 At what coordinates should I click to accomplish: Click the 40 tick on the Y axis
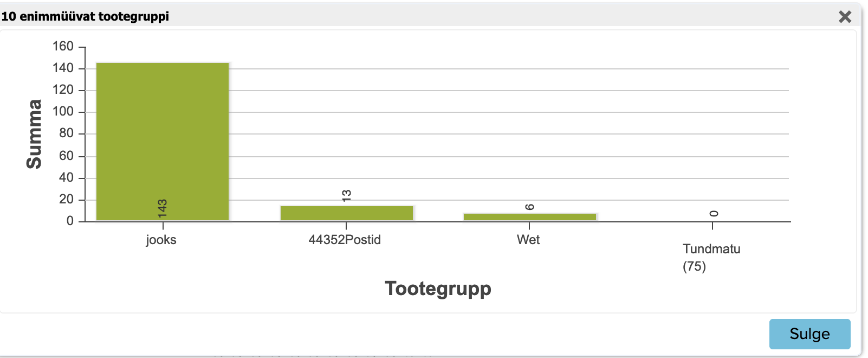(66, 177)
